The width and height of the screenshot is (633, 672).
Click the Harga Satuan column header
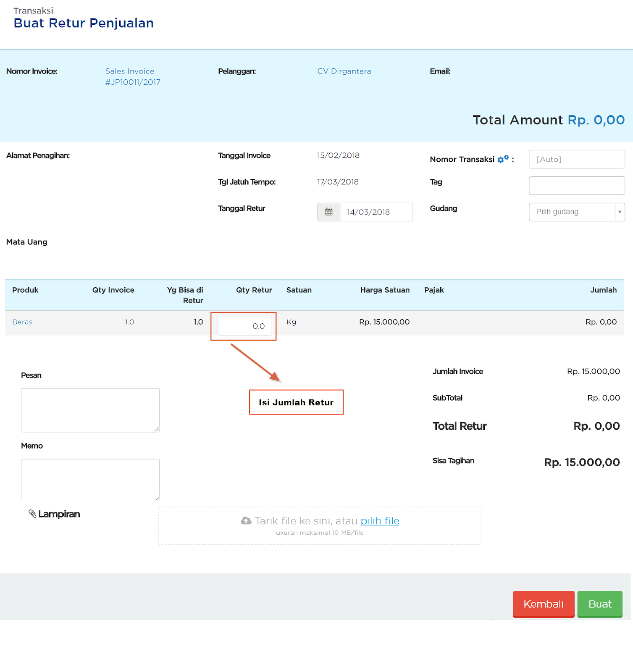coord(385,290)
